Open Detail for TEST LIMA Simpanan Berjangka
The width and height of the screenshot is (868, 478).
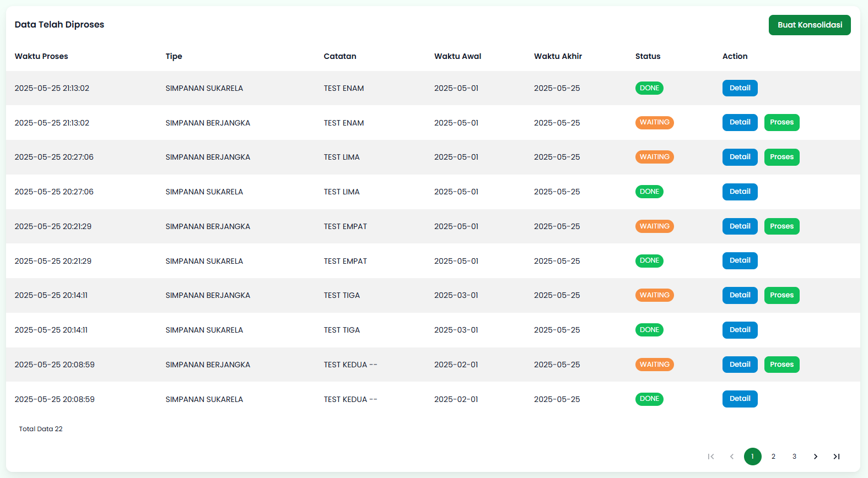pyautogui.click(x=740, y=157)
